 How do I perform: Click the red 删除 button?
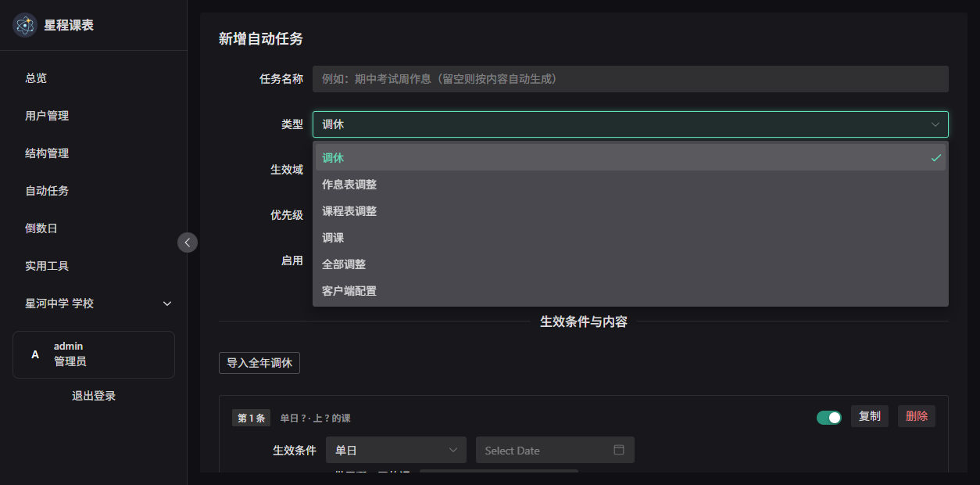coord(917,416)
